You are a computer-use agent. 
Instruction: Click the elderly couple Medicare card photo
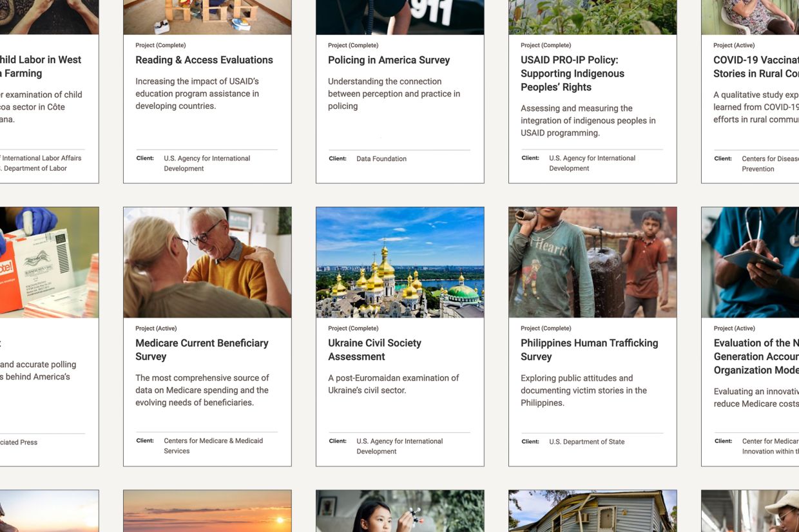tap(207, 262)
